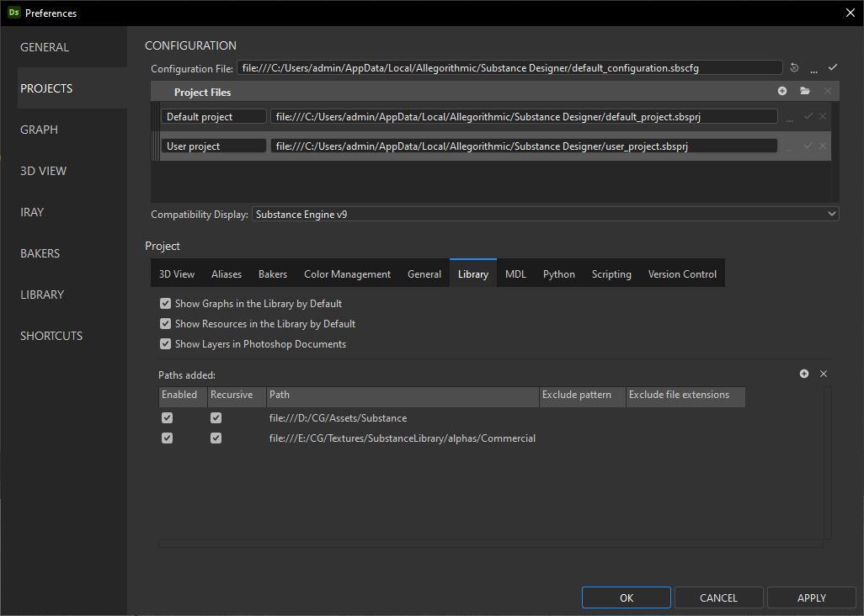Open GENERAL preferences category

[x=72, y=47]
